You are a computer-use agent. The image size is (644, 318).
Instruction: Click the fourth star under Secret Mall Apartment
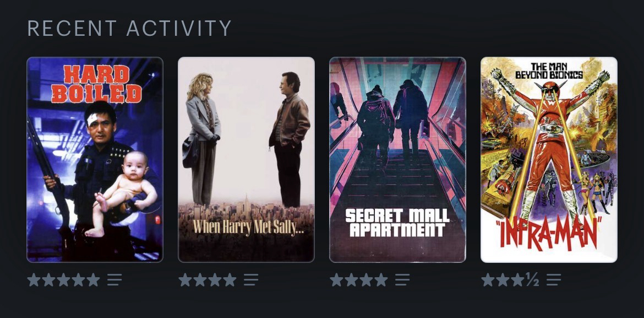pyautogui.click(x=381, y=280)
